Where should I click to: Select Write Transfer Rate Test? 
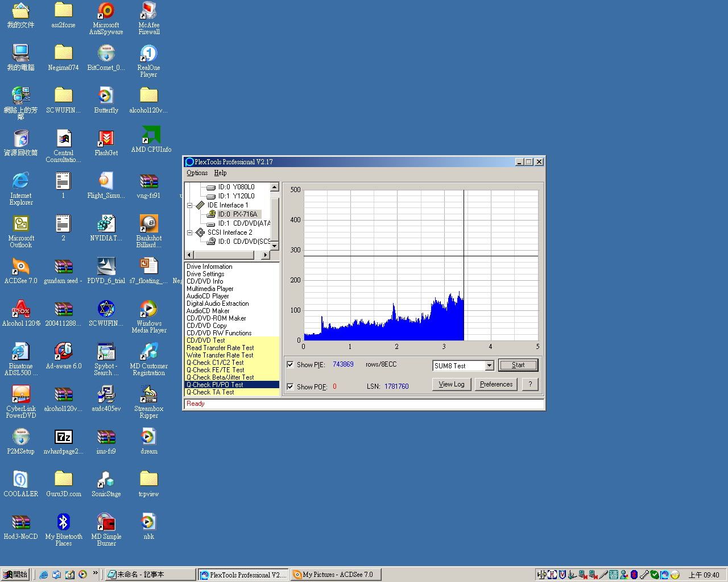coord(232,355)
